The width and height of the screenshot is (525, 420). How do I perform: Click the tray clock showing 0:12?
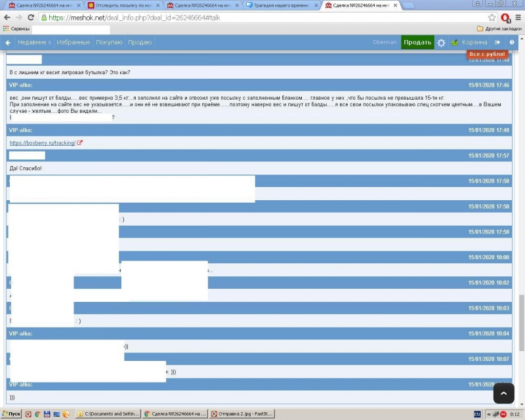click(x=514, y=414)
